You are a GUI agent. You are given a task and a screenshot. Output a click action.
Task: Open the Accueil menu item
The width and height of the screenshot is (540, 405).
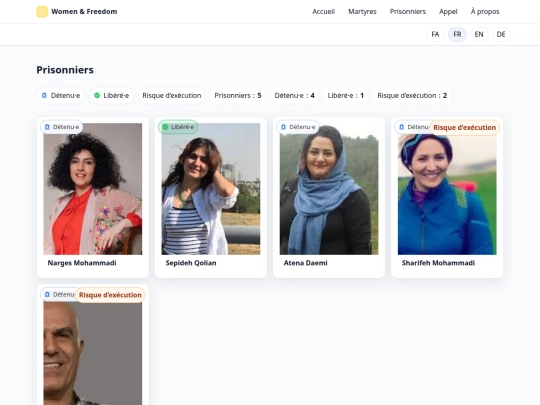[x=323, y=12]
